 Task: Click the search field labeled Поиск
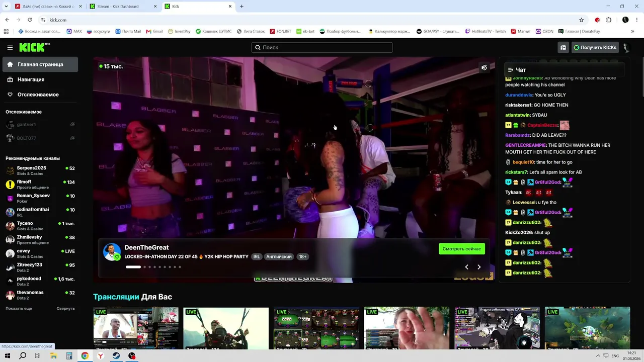[322, 47]
